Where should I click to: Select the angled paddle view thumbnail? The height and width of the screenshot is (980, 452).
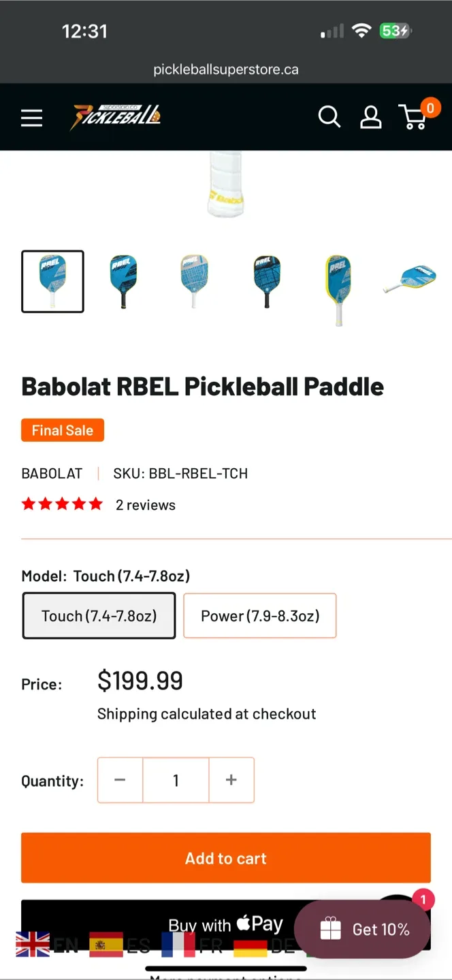[x=409, y=281]
